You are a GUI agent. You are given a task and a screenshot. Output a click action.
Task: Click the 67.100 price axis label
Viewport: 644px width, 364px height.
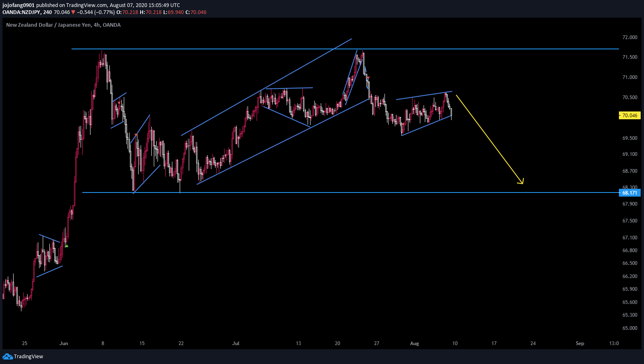[x=630, y=238]
